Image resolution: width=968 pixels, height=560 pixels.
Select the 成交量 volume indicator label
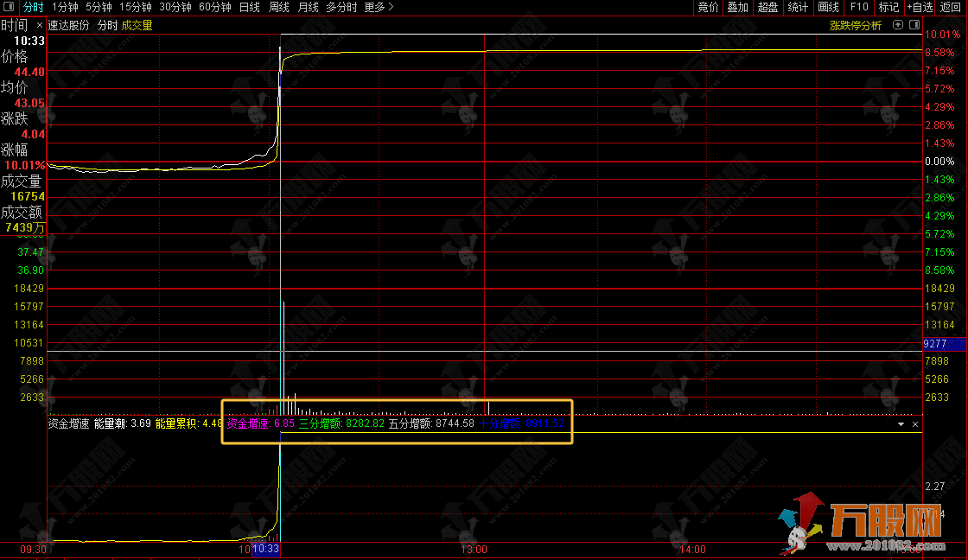tap(137, 25)
